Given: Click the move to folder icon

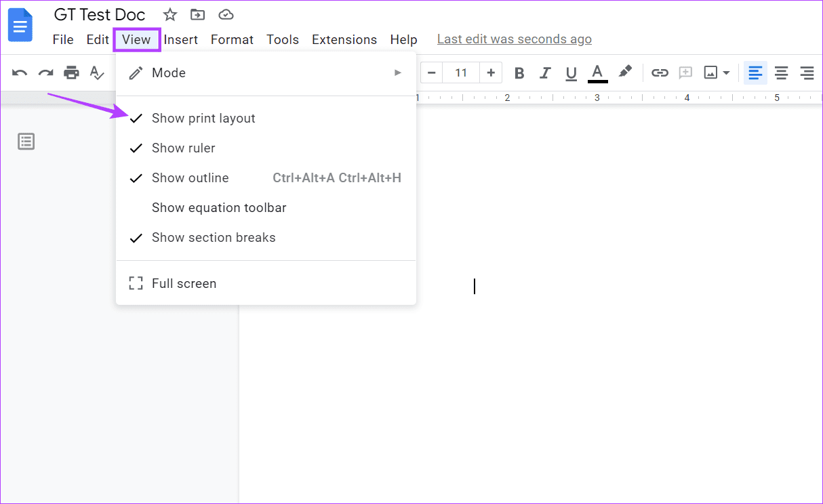Looking at the screenshot, I should [197, 14].
